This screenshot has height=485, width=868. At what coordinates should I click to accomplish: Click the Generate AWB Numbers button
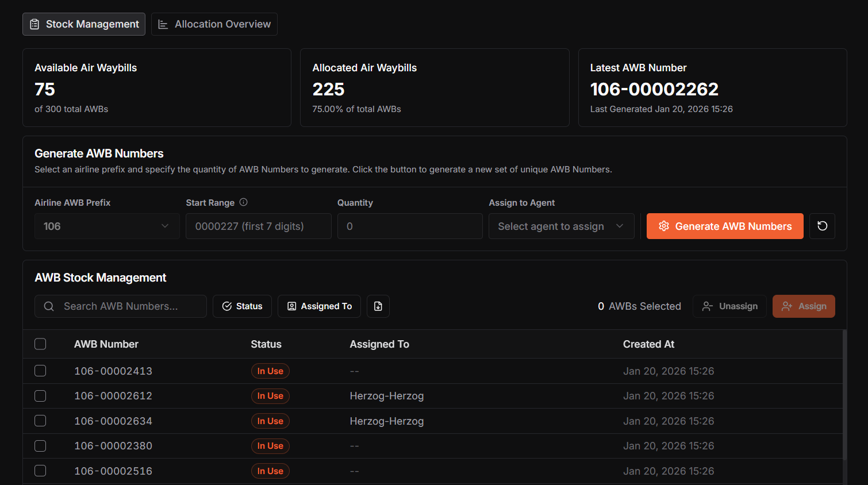(725, 226)
